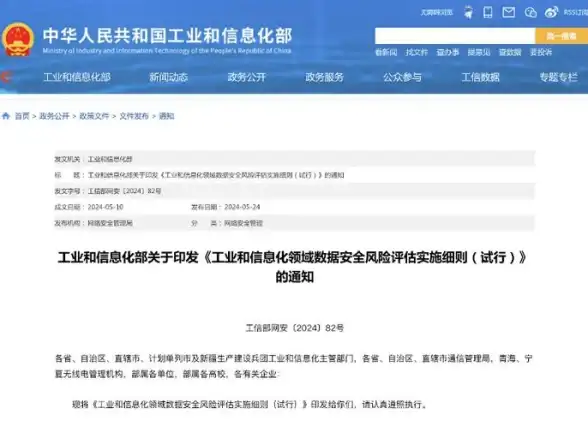
Task: Click the 发布日期 value 2024-05-24
Action: click(x=242, y=207)
